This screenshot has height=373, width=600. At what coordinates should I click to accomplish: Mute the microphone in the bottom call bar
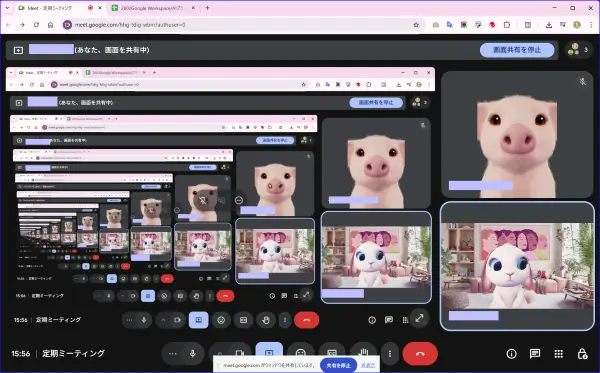[x=192, y=353]
